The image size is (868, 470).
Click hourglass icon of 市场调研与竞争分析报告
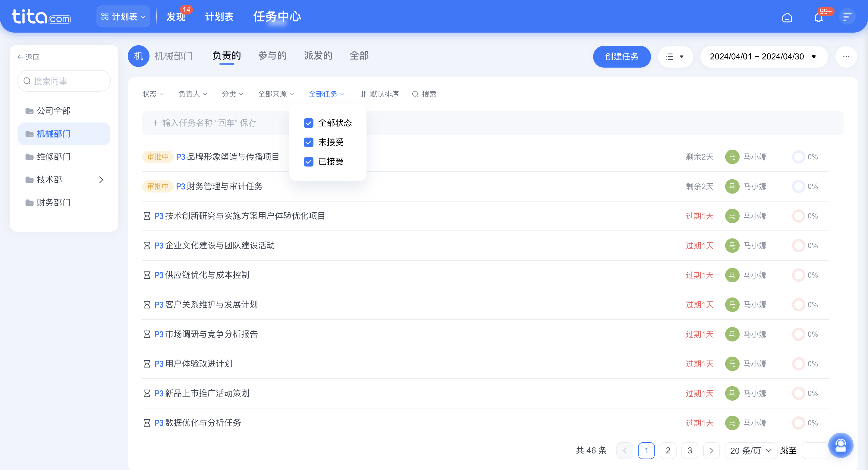click(x=147, y=334)
